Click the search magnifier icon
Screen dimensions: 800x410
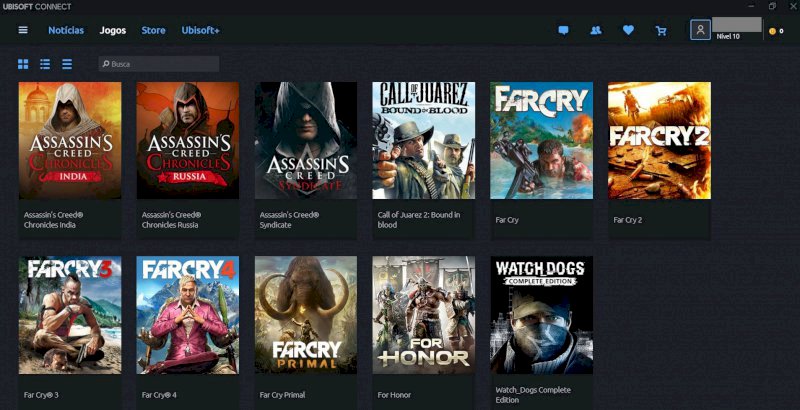[106, 64]
